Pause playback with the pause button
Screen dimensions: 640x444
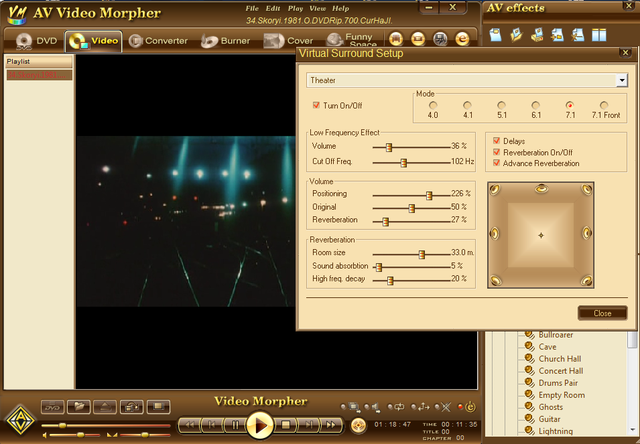[235, 425]
